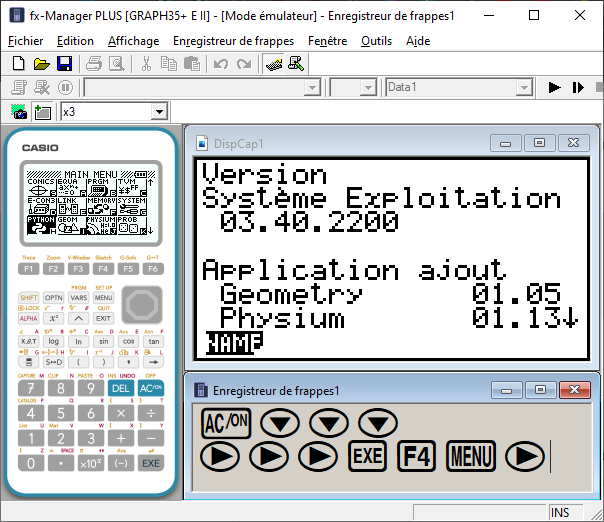604x522 pixels.
Task: Click the EXIT key on the calculator
Action: 103,318
